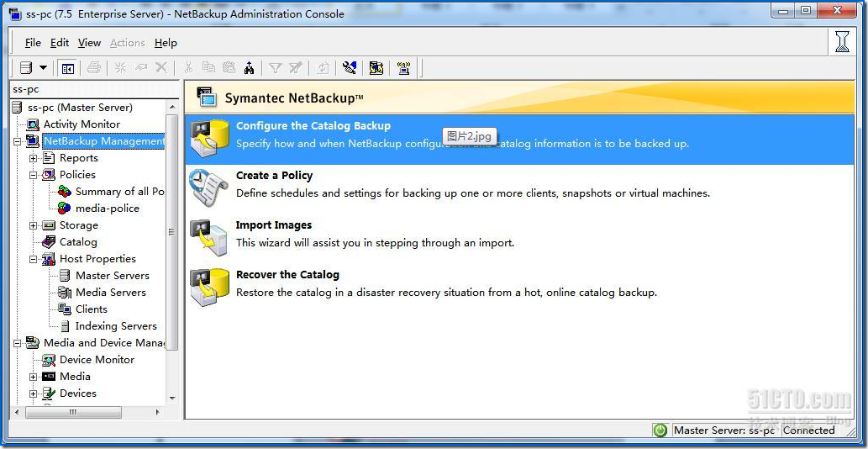Expand the Reports tree node
This screenshot has height=449, width=868.
[x=34, y=158]
